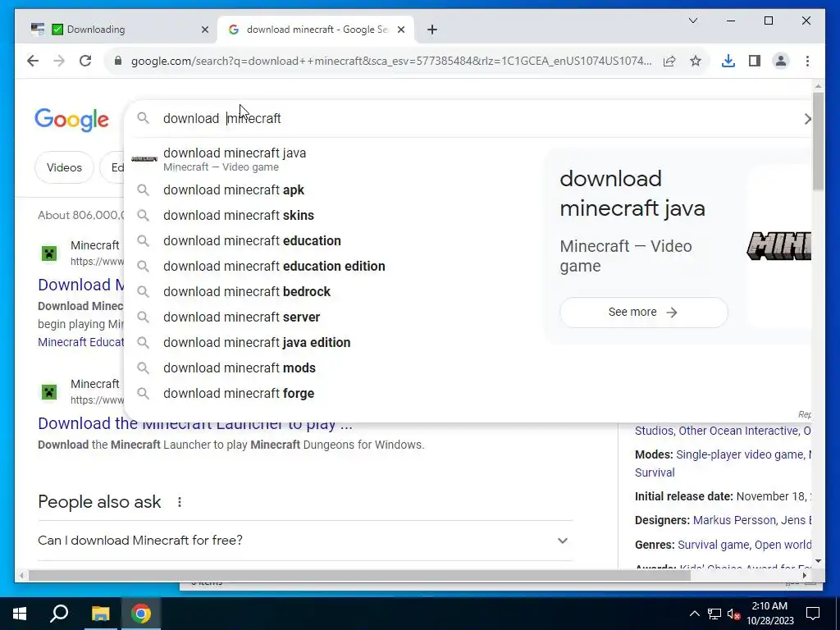Open the first result's Minecraft creeper favicon
The width and height of the screenshot is (840, 630).
click(49, 253)
